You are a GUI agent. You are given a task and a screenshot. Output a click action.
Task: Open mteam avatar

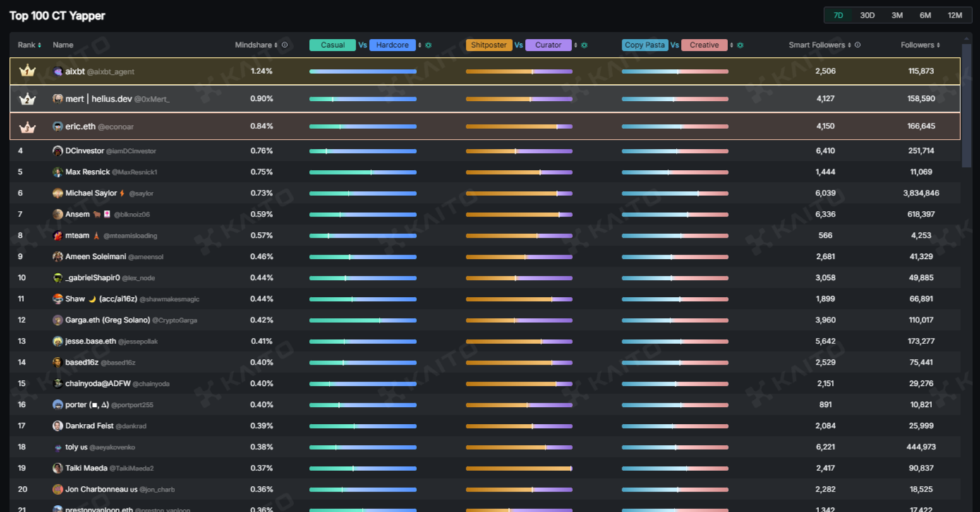(58, 236)
